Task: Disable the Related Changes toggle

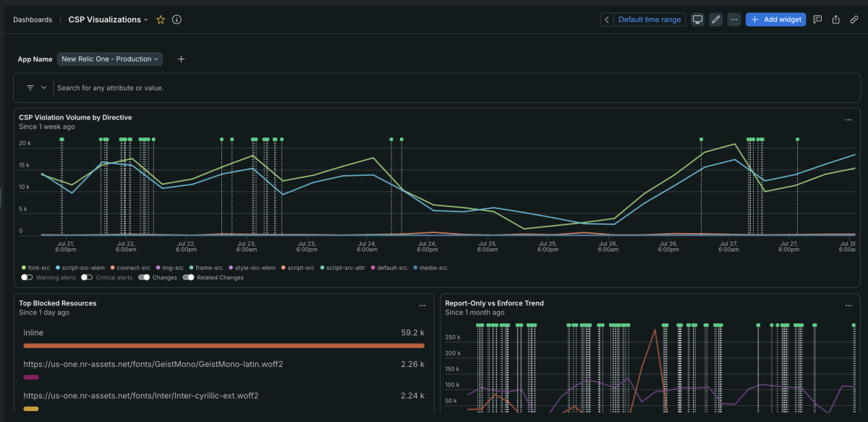Action: [x=189, y=277]
